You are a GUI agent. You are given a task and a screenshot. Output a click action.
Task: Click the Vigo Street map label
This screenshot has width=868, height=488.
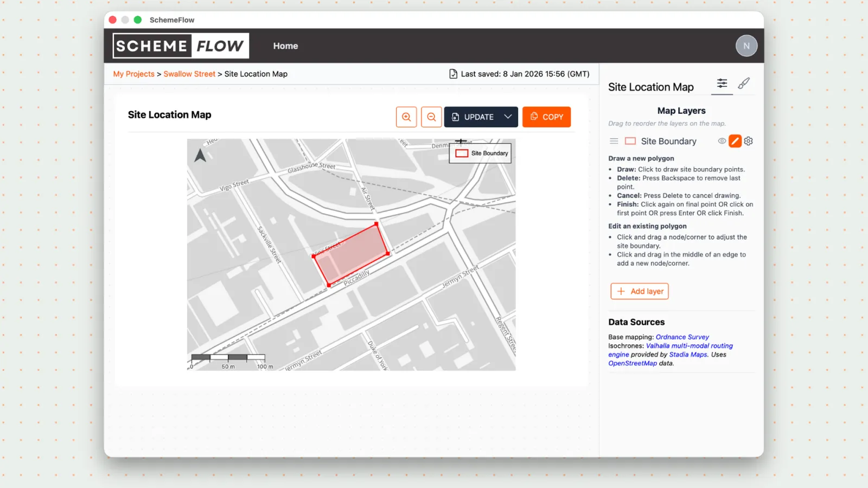pyautogui.click(x=234, y=185)
